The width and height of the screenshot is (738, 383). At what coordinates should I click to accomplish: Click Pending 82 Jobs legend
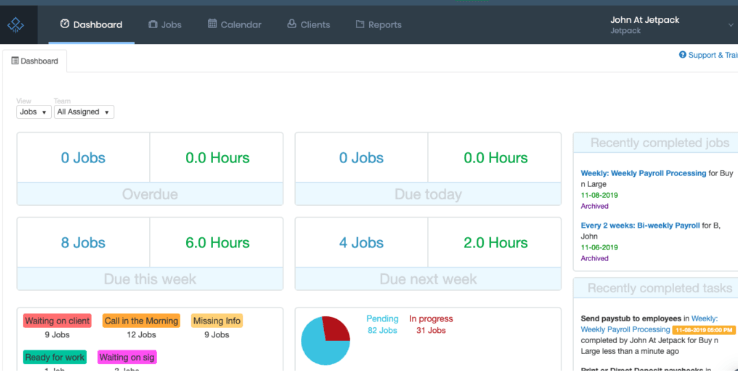(382, 325)
